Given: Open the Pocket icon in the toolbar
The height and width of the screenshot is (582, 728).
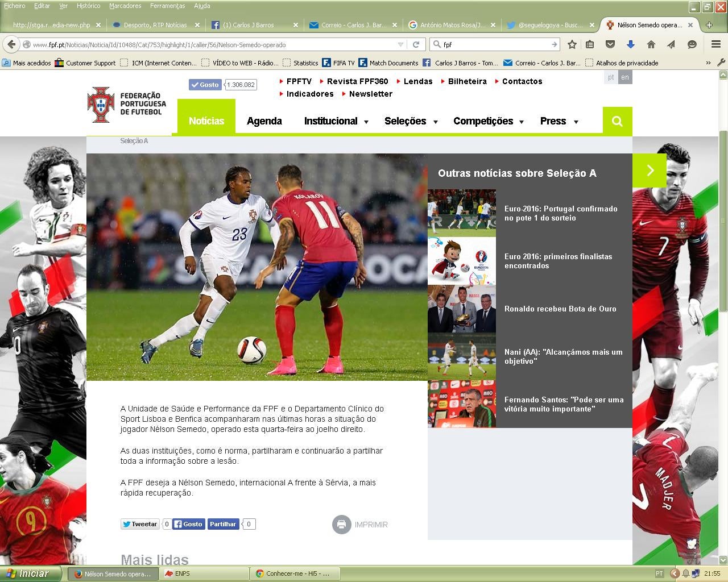Looking at the screenshot, I should point(610,44).
